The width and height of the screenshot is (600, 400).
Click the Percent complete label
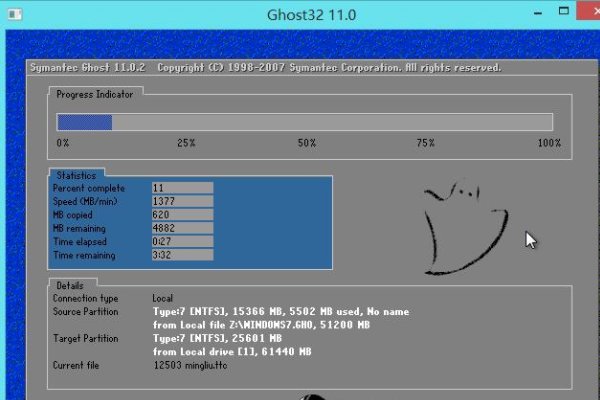pos(89,188)
